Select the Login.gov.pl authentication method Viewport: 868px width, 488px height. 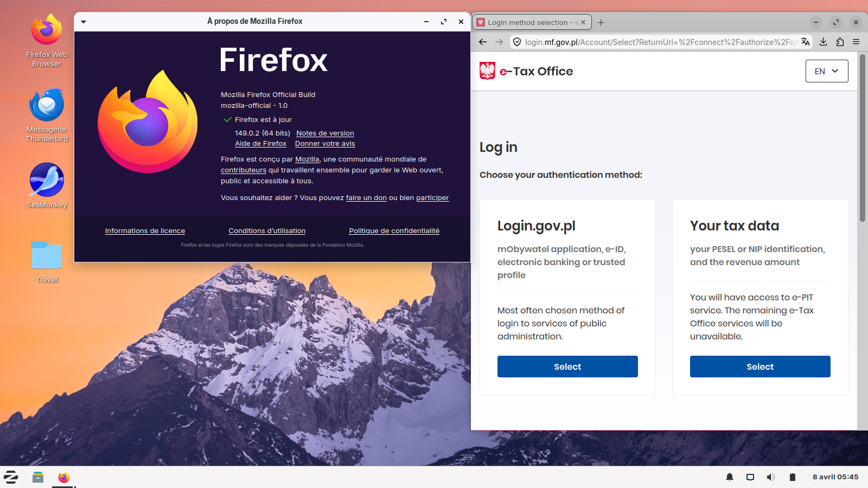[567, 367]
